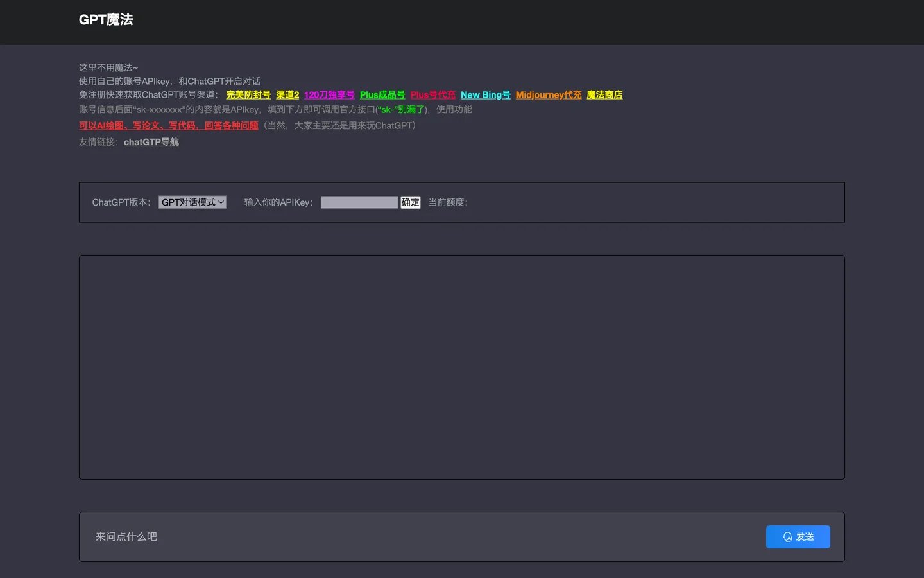Click the GPT魔法 site title
Viewport: 924px width, 578px height.
point(106,20)
